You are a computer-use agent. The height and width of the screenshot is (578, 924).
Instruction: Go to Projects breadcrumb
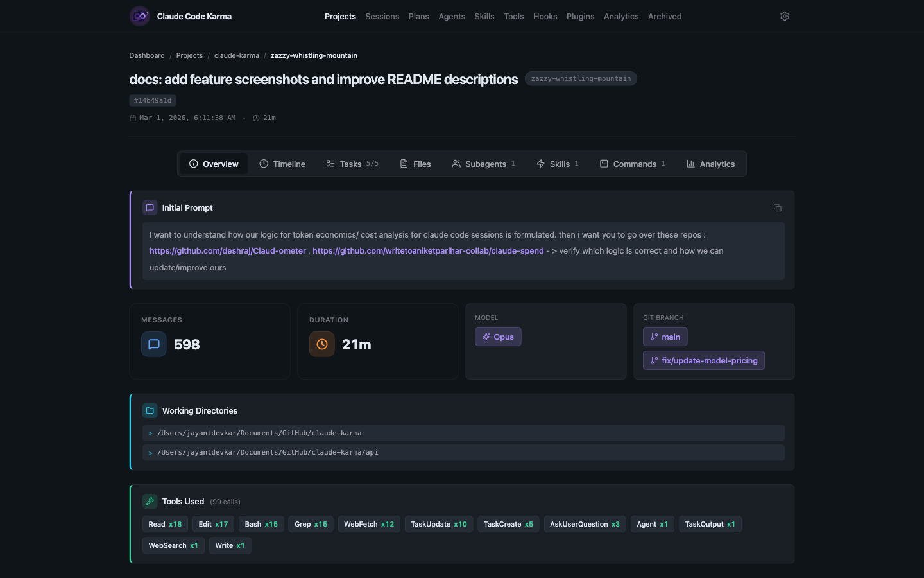point(189,55)
